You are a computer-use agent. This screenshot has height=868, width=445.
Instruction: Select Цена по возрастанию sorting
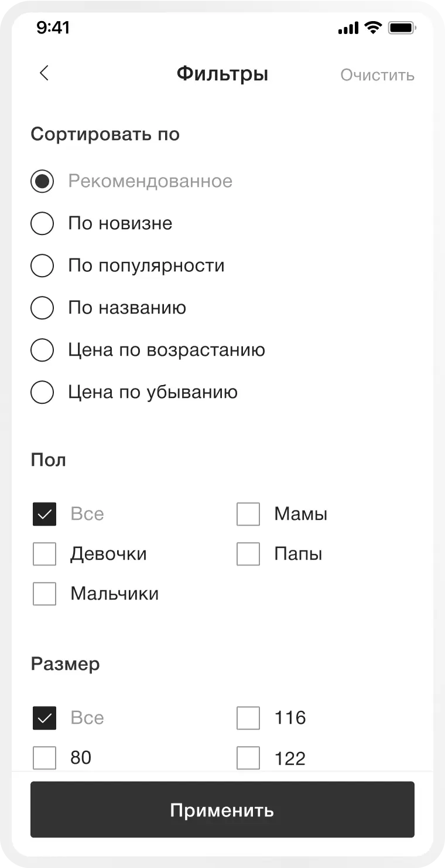coord(42,350)
